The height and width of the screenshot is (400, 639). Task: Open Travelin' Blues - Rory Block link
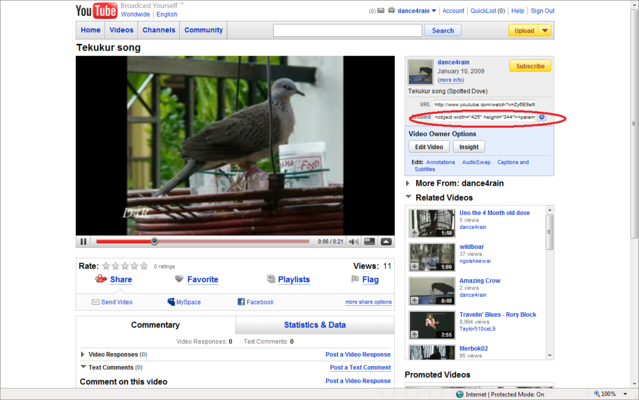tap(498, 314)
